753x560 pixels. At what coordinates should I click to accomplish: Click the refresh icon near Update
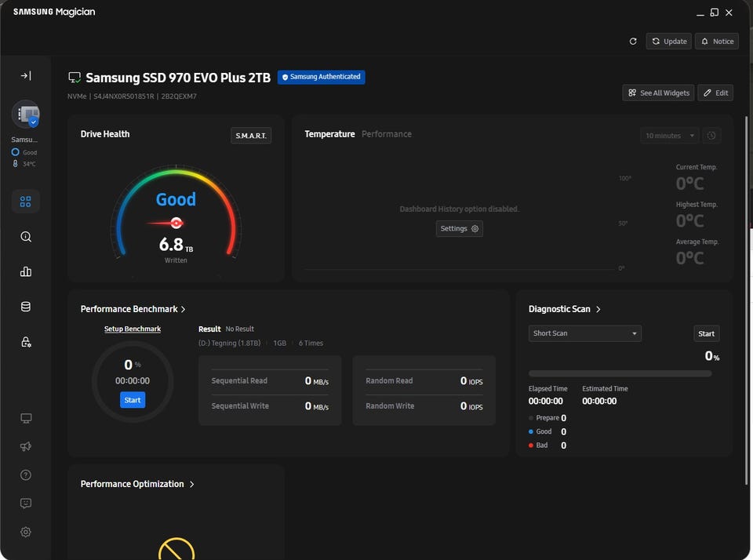633,42
